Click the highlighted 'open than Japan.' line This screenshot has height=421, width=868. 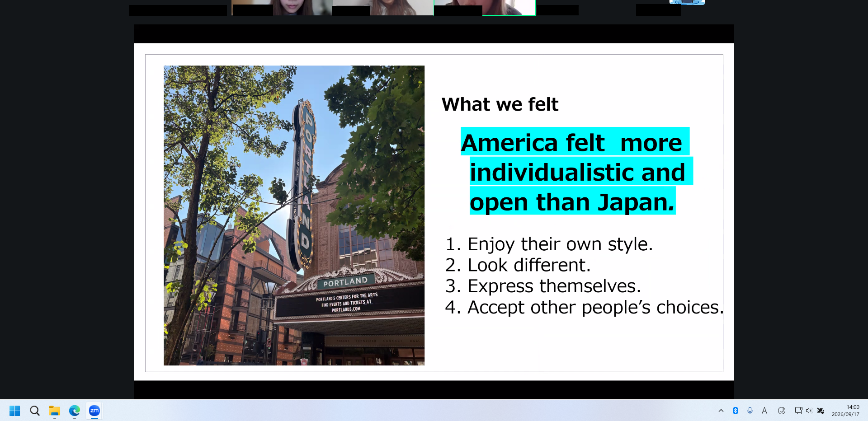point(572,201)
